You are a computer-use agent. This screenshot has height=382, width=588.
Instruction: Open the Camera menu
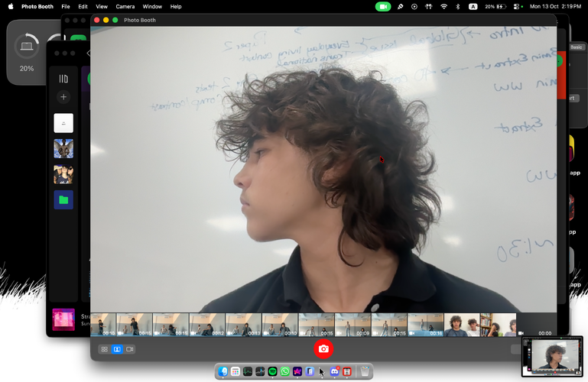[125, 6]
